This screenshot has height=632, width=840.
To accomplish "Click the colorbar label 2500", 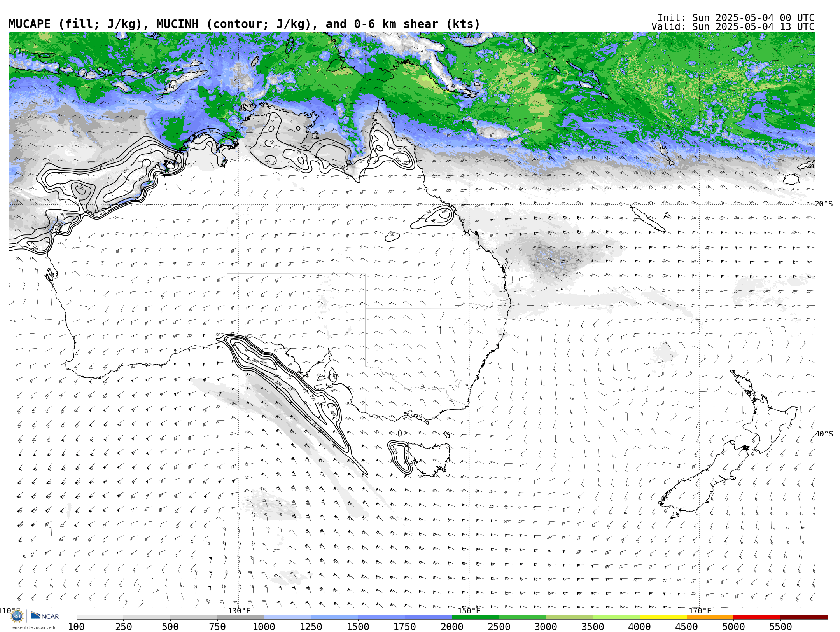I will click(499, 627).
